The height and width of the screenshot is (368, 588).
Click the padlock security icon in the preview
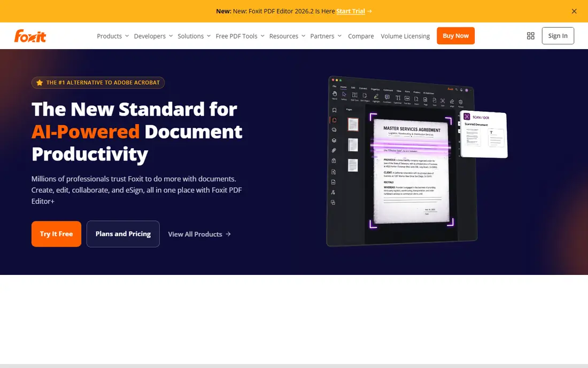[x=334, y=160]
